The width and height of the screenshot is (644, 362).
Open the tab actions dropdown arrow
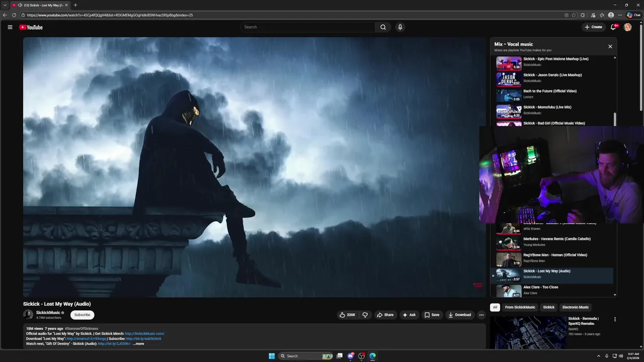click(5, 5)
